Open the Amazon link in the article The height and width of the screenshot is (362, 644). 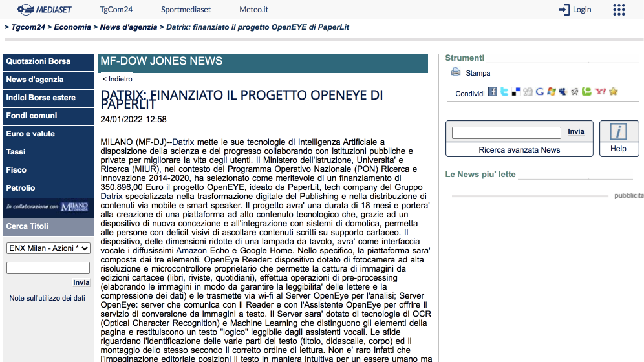click(191, 250)
